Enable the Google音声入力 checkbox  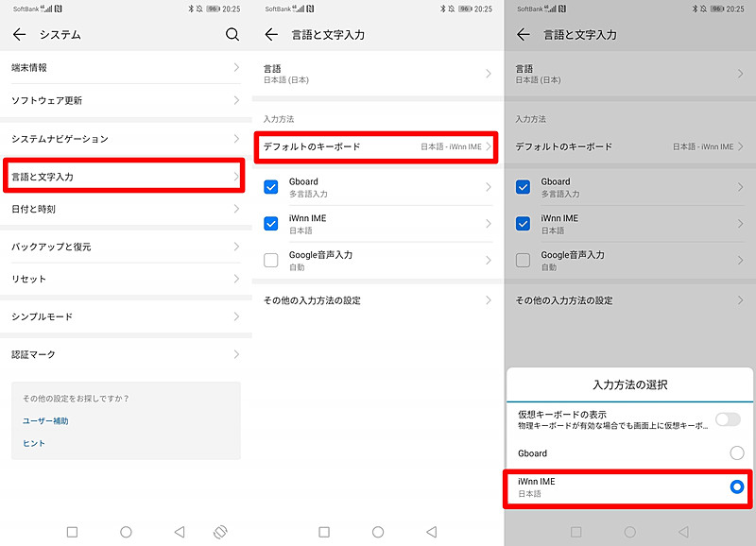tap(270, 258)
